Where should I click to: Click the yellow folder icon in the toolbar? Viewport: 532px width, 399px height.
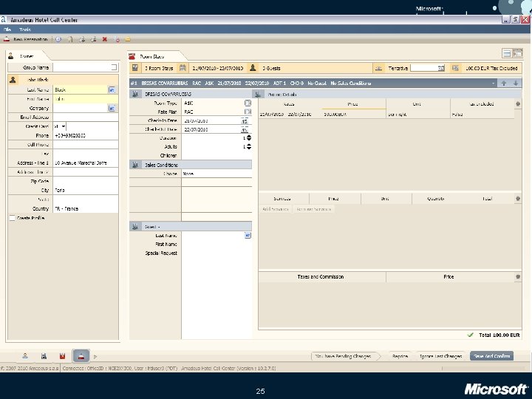pos(128,39)
